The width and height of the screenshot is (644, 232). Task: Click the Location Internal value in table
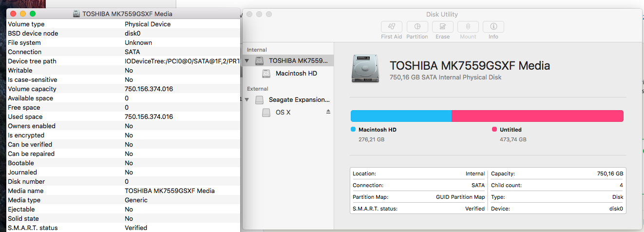tap(475, 174)
